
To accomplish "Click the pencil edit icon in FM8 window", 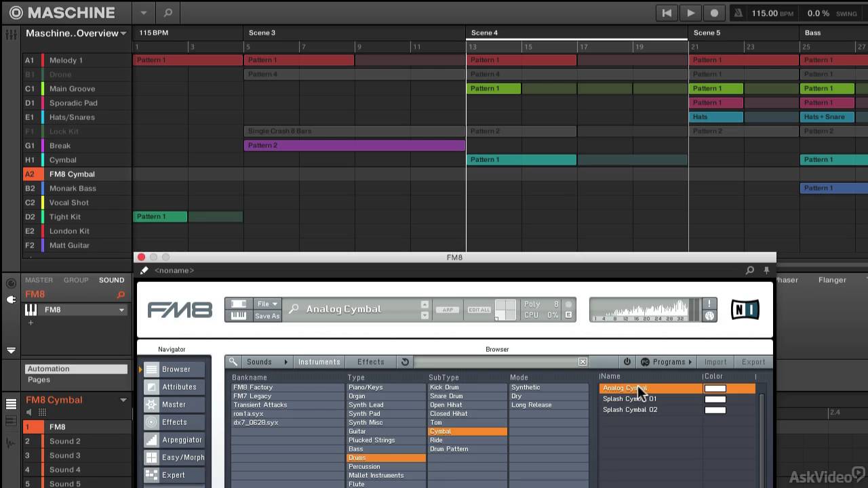I will 144,270.
